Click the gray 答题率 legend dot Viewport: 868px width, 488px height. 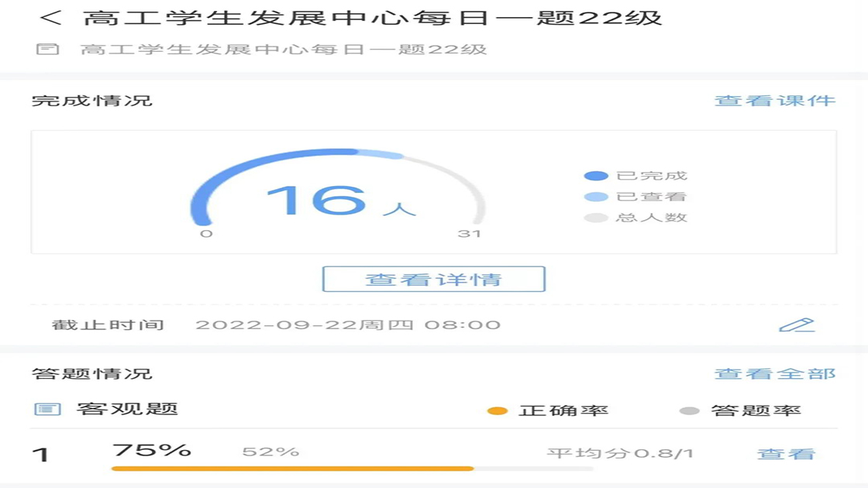click(689, 411)
